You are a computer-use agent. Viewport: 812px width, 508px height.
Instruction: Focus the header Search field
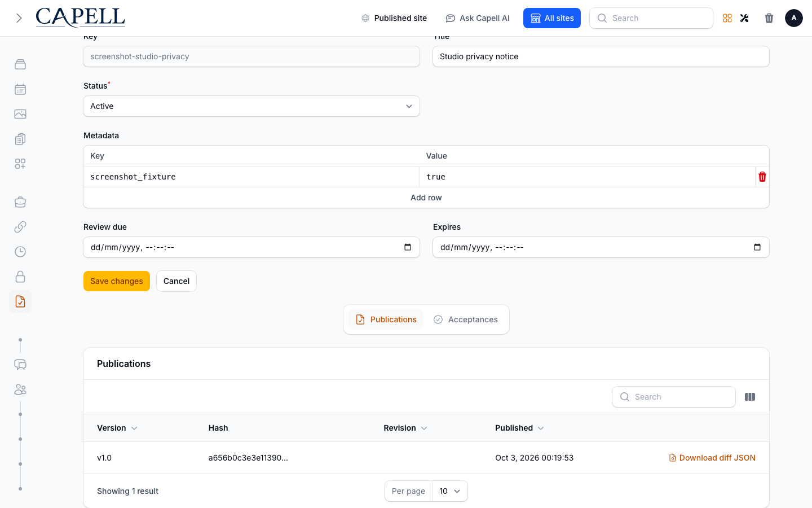651,18
